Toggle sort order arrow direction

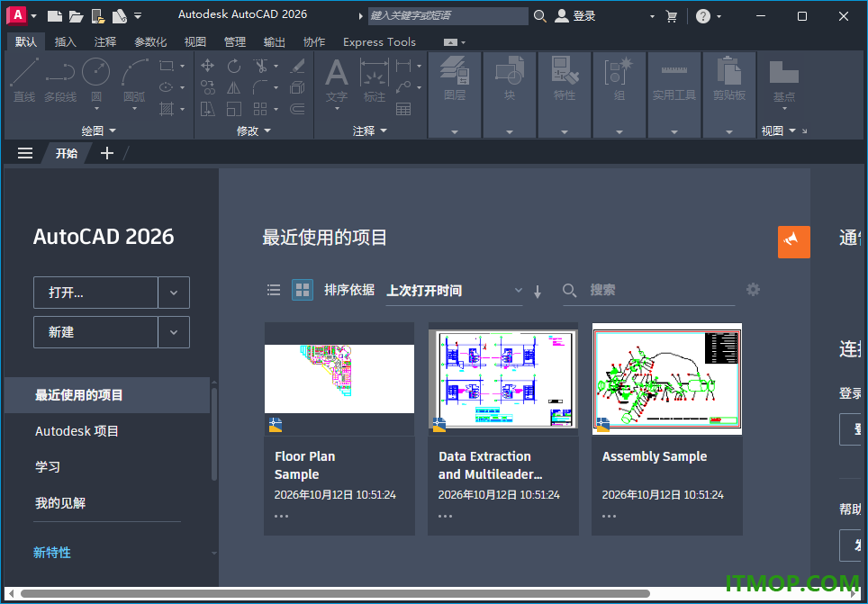coord(537,292)
